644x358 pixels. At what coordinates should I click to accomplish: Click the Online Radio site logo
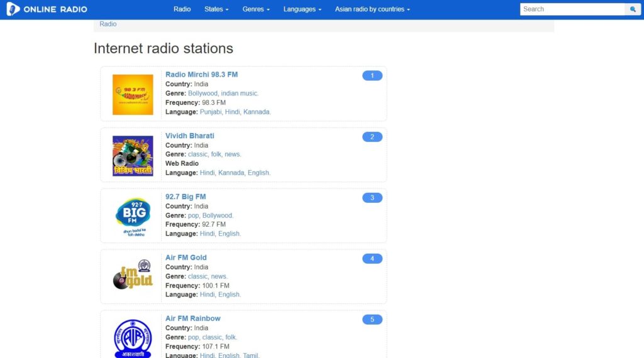[47, 9]
